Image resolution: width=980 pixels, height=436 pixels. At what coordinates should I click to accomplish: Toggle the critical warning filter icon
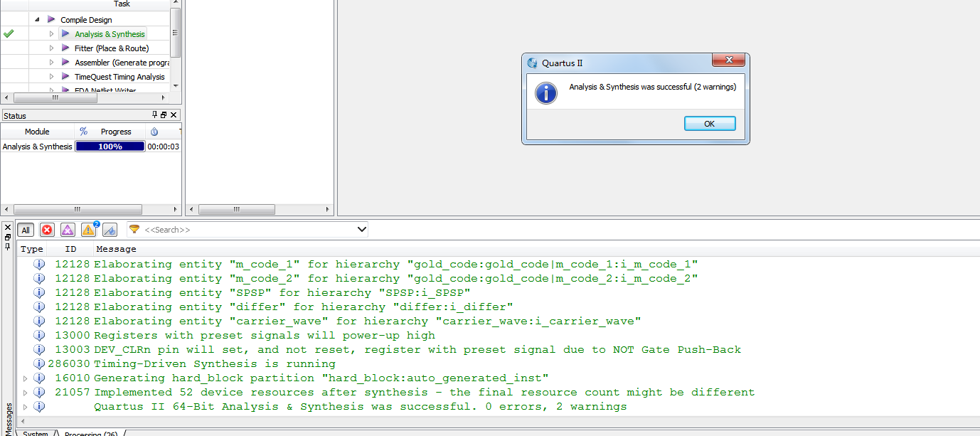(68, 230)
